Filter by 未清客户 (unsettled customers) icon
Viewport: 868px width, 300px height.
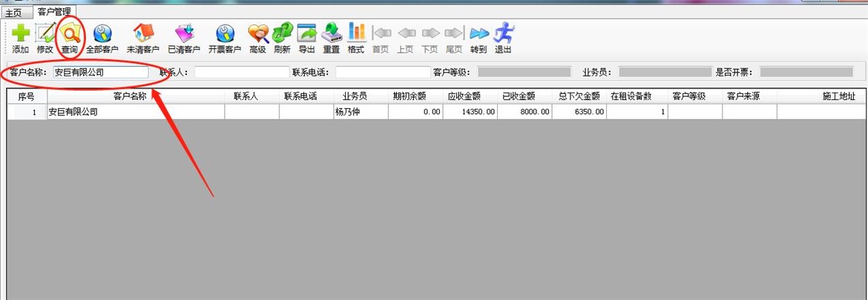coord(143,33)
